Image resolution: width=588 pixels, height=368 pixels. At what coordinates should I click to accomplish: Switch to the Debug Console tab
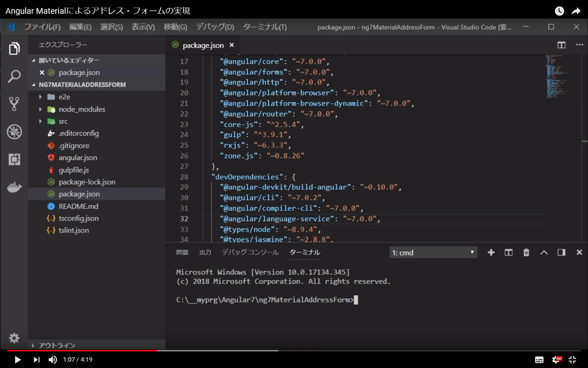click(250, 252)
